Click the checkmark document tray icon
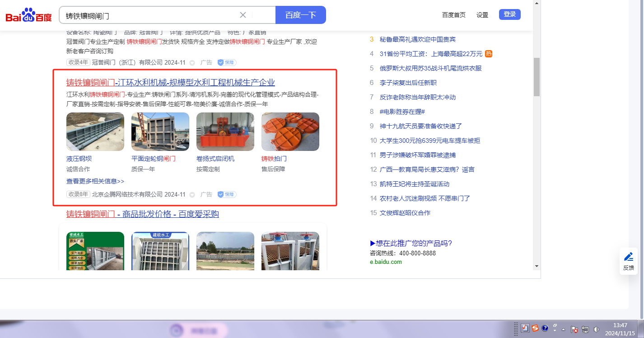Screen dimensions: 644x338 pos(525,328)
